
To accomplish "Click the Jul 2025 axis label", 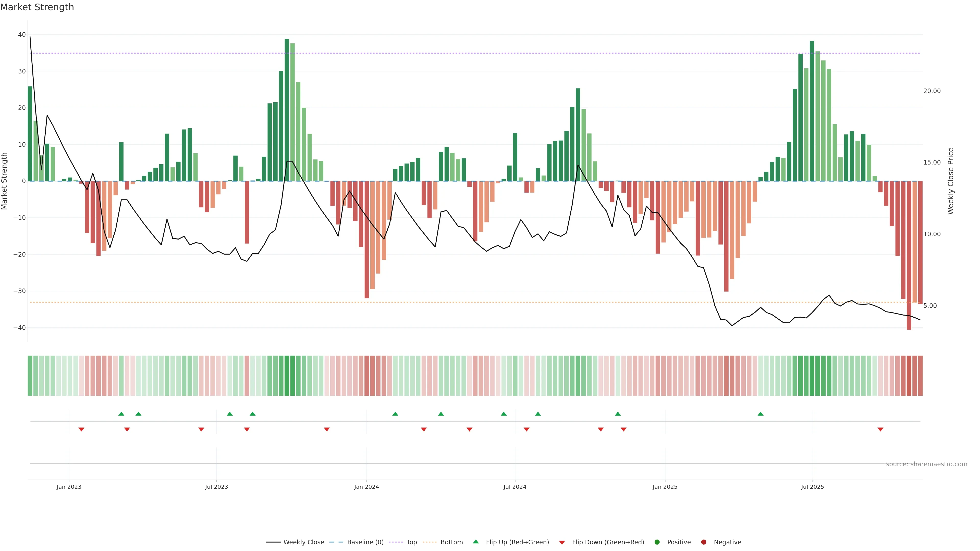I will 812,487.
